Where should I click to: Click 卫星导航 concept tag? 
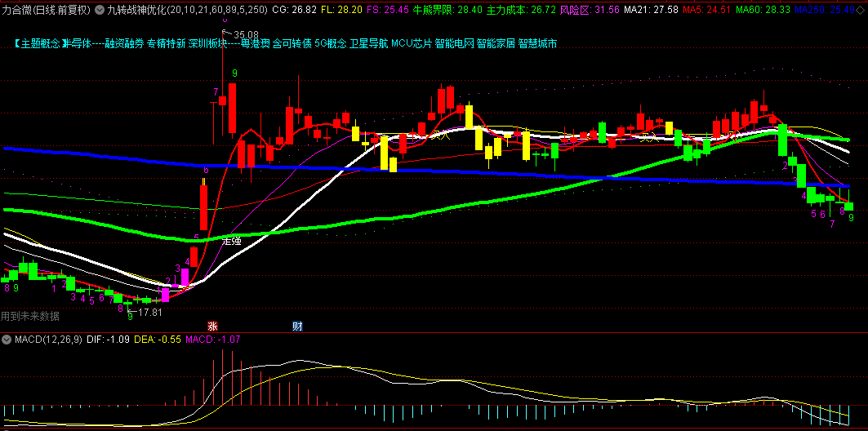pos(369,44)
